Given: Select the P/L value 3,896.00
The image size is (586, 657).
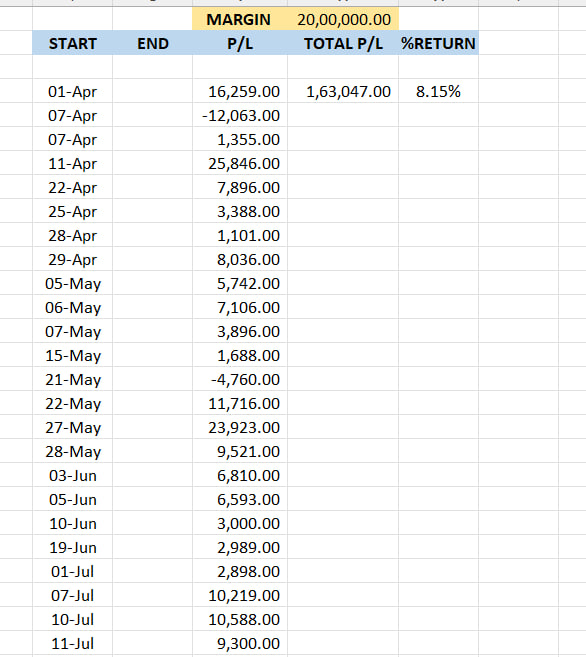Looking at the screenshot, I should (x=240, y=331).
